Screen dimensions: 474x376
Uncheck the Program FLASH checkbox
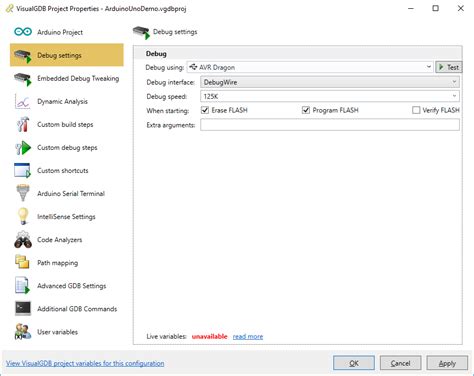(x=306, y=110)
